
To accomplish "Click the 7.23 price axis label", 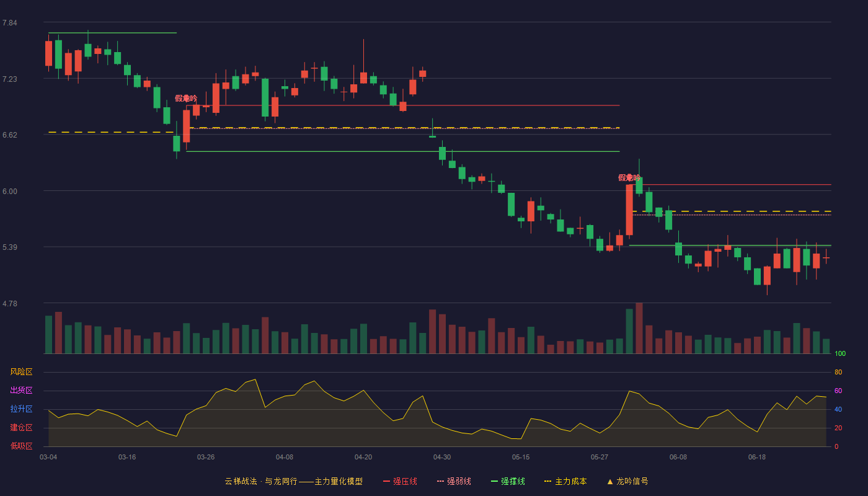I will coord(10,79).
